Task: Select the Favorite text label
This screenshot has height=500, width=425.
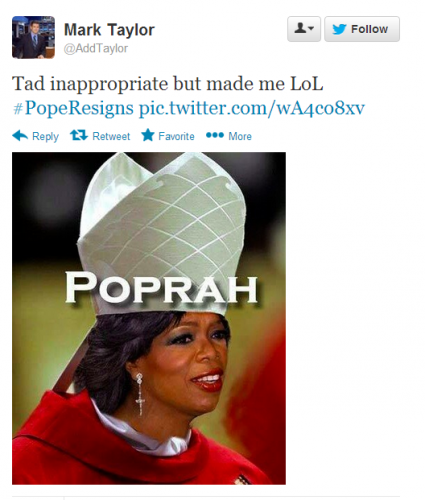Action: (176, 136)
